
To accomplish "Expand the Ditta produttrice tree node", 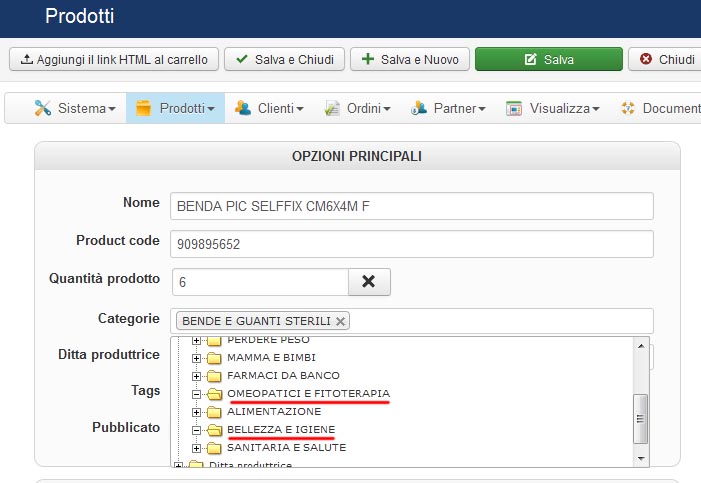I will [x=178, y=466].
